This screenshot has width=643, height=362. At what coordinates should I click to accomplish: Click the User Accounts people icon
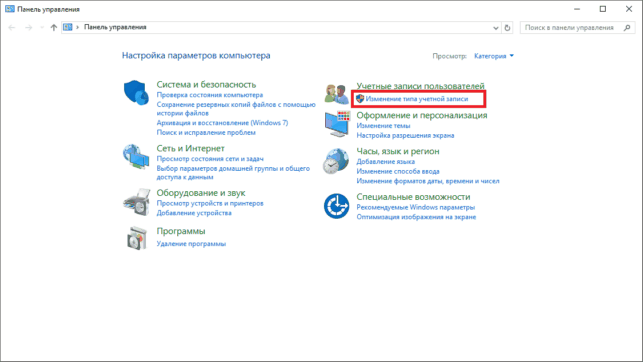337,94
